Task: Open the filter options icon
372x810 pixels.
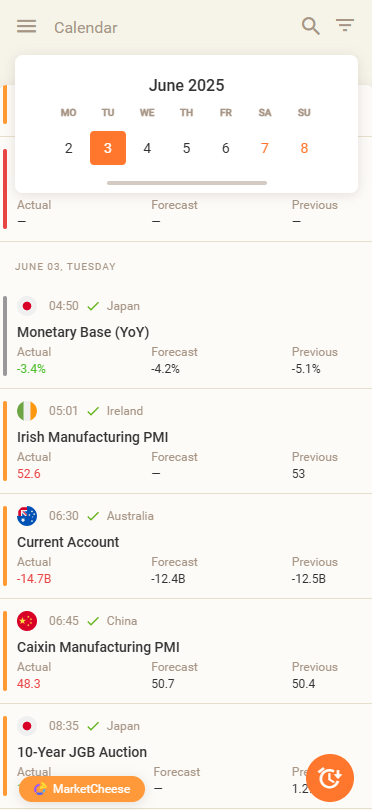Action: click(345, 25)
